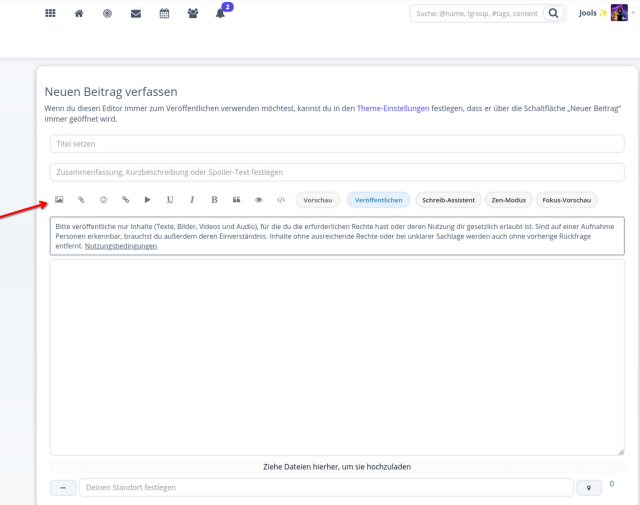Toggle underline formatting
Screen dimensions: 640x505
(170, 200)
